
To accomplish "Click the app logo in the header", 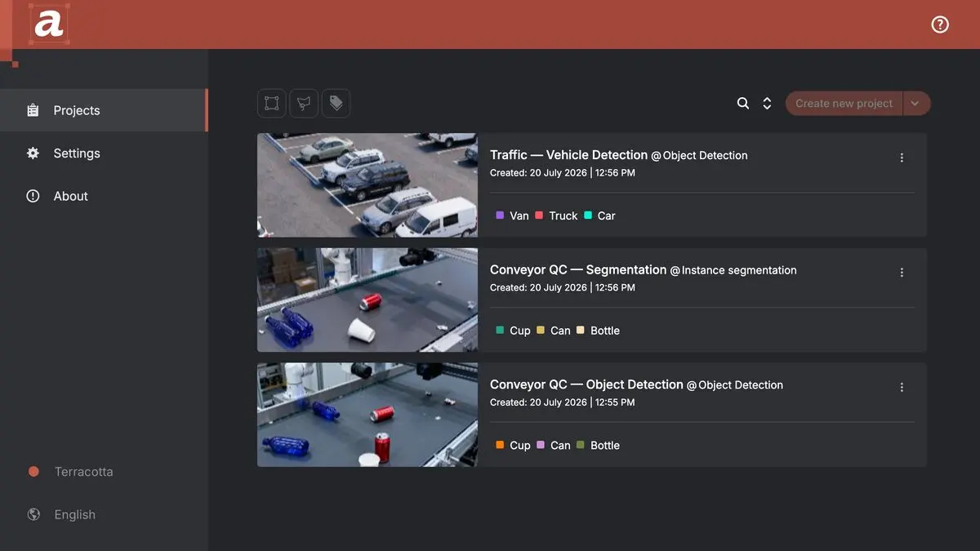I will coord(49,24).
